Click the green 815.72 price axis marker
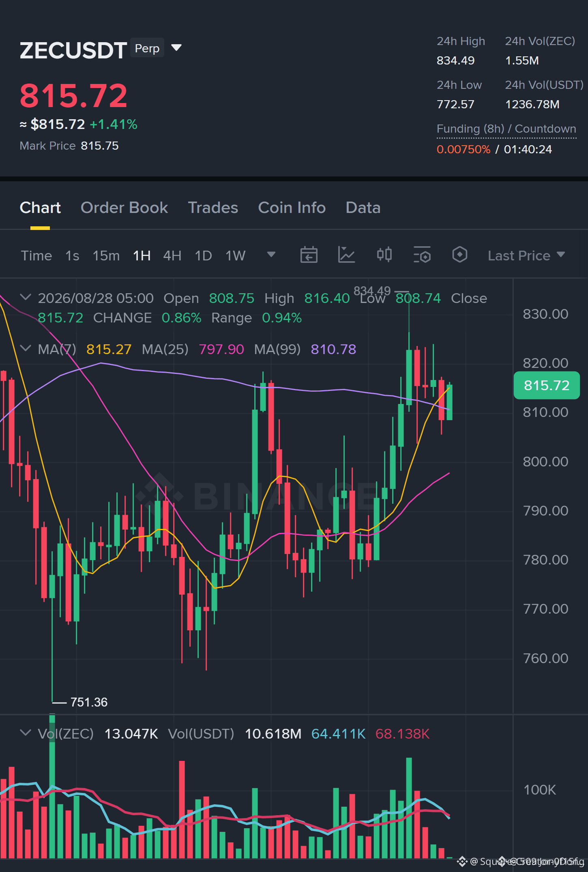 tap(547, 385)
